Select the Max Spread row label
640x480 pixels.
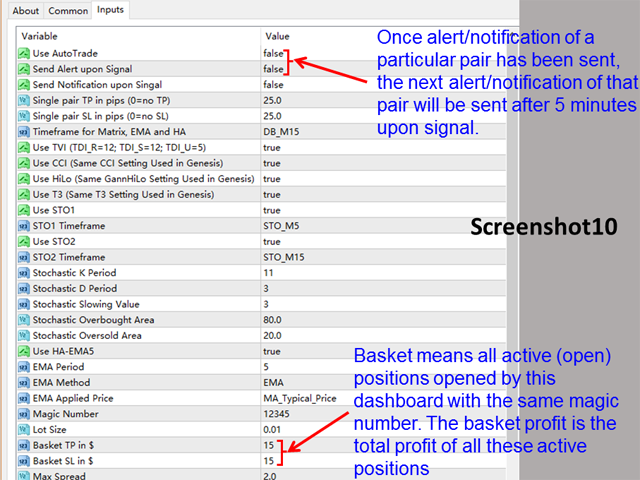(59, 476)
